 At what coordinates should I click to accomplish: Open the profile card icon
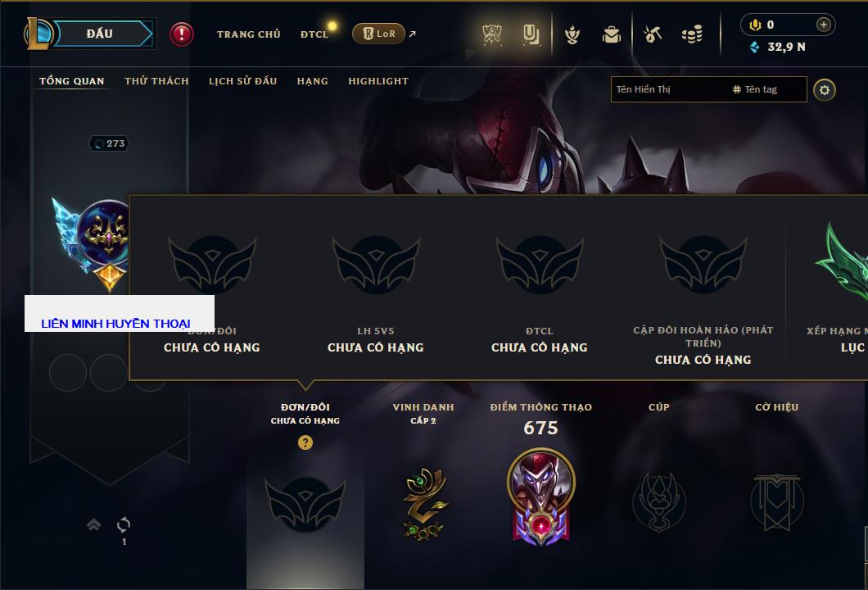coord(531,34)
